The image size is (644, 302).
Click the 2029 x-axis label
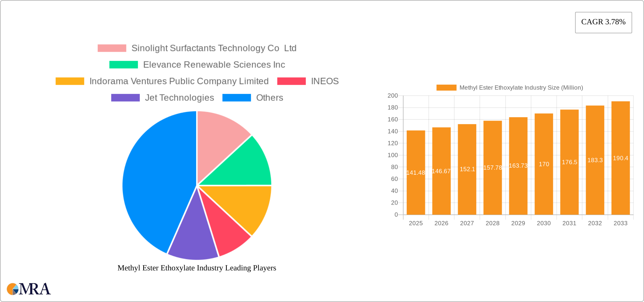518,223
